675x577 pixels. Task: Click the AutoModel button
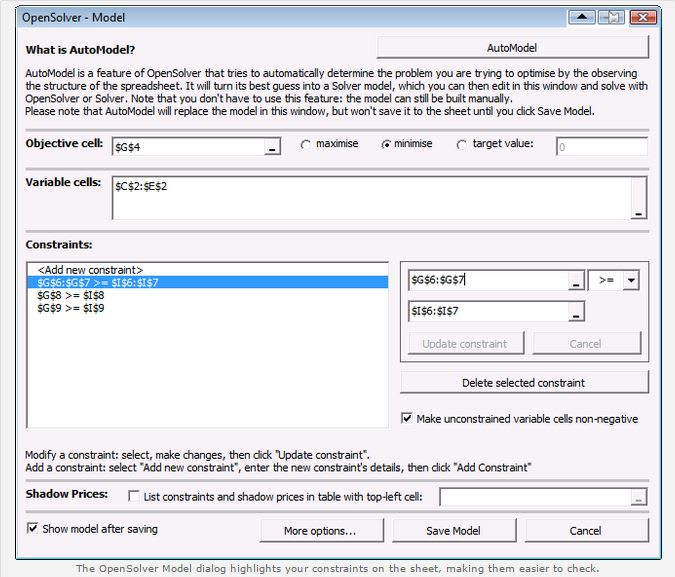tap(512, 47)
